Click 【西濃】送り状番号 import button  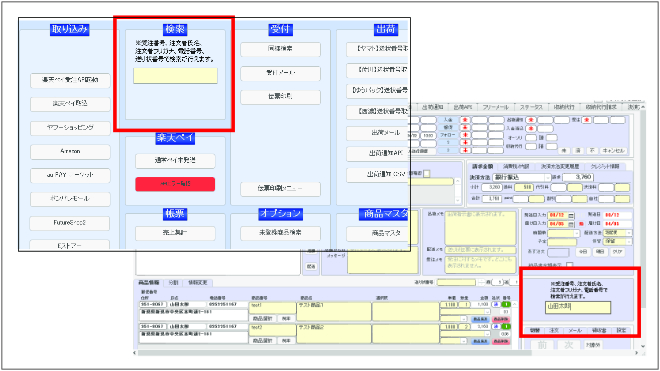(378, 112)
